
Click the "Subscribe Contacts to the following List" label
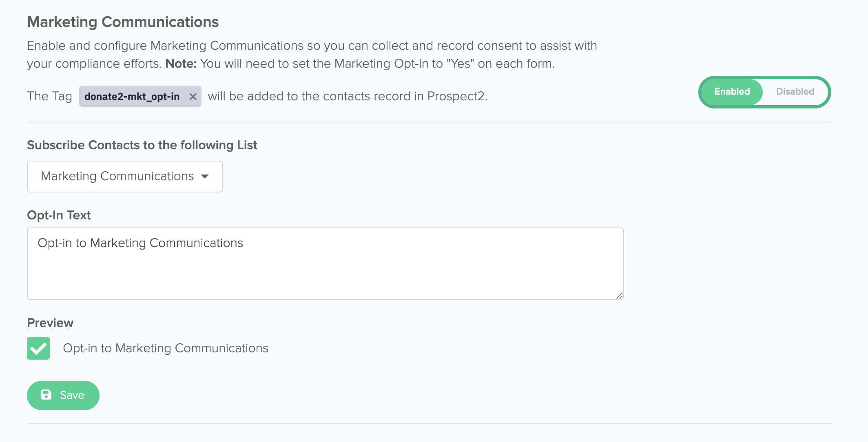pyautogui.click(x=142, y=145)
